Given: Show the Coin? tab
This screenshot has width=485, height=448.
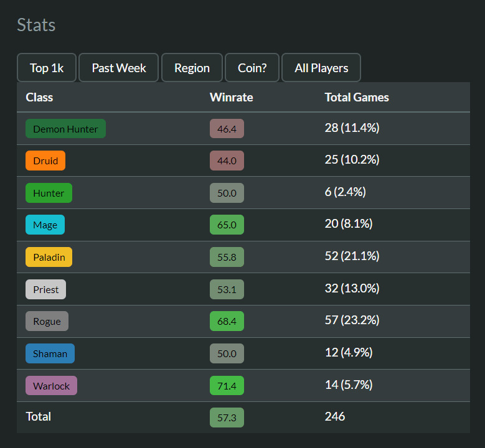Looking at the screenshot, I should (x=252, y=68).
